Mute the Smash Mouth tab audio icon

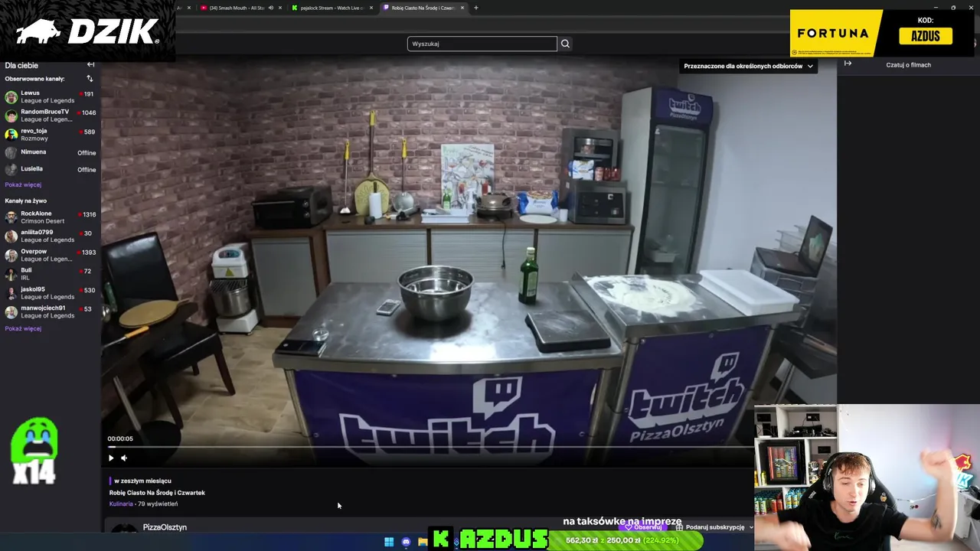tap(270, 8)
